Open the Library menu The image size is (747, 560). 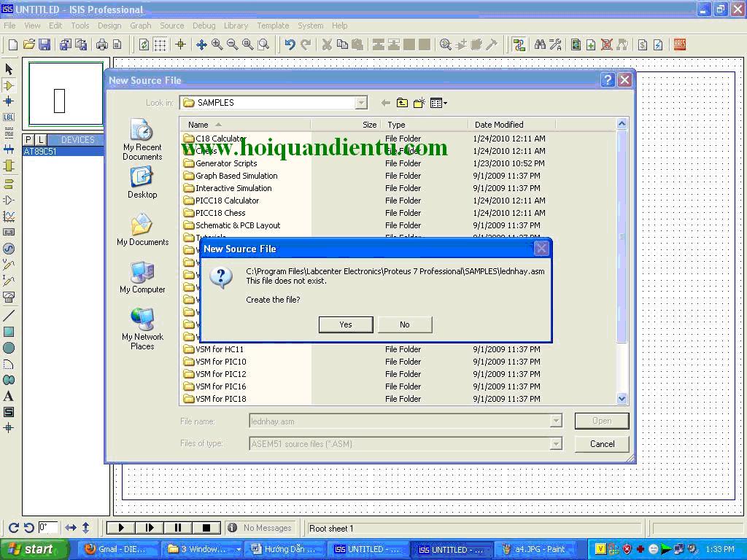coord(236,26)
